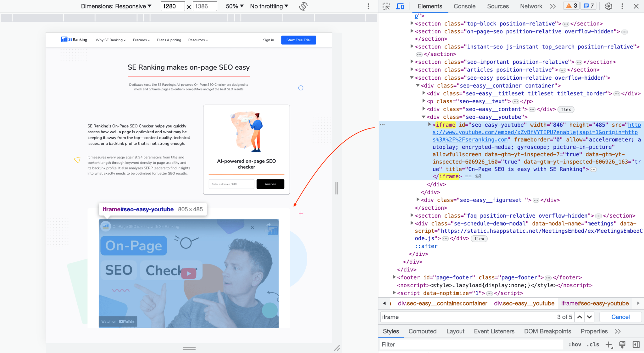Expand the page-footer element node
The height and width of the screenshot is (353, 644).
point(394,277)
